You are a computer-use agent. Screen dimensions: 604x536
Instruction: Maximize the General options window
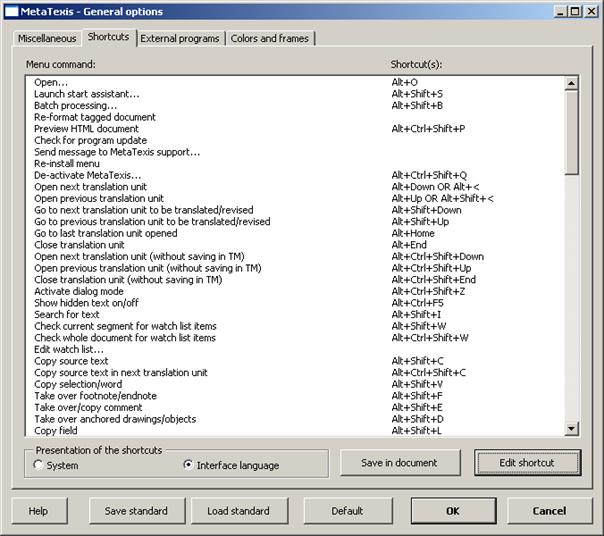point(575,12)
